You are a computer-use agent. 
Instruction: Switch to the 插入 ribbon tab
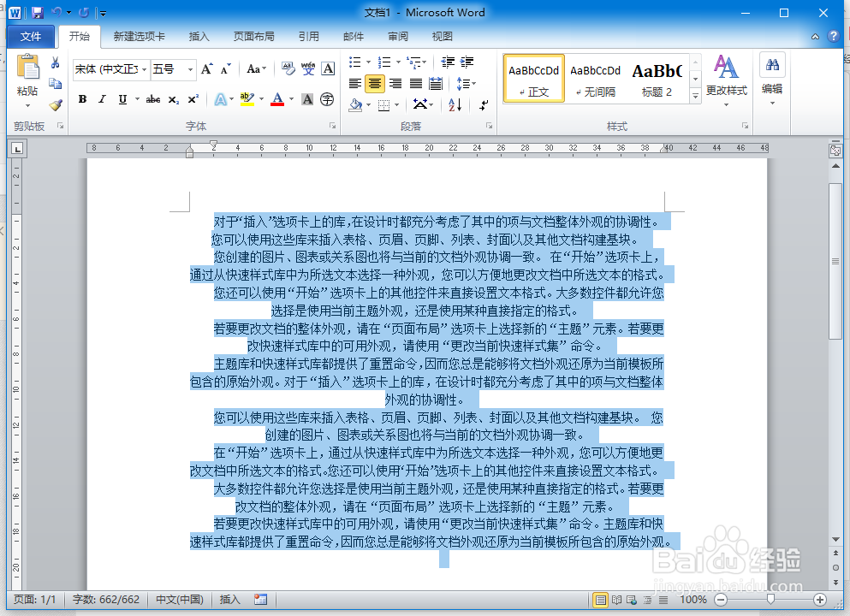pos(199,36)
